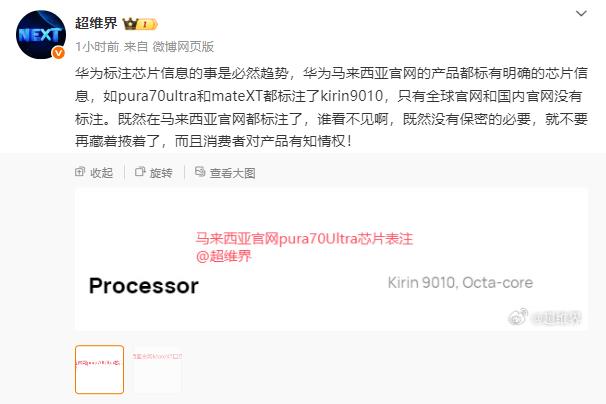Open the post options chevron menu

[581, 14]
